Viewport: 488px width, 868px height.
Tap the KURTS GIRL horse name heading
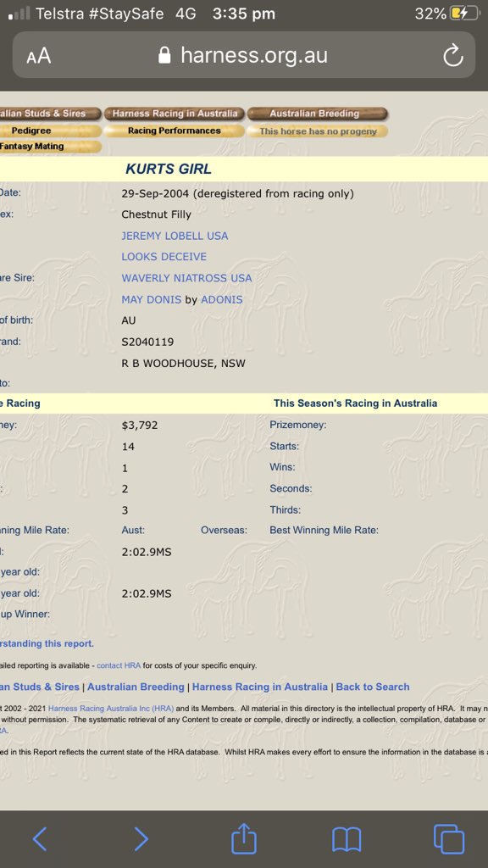pos(169,169)
